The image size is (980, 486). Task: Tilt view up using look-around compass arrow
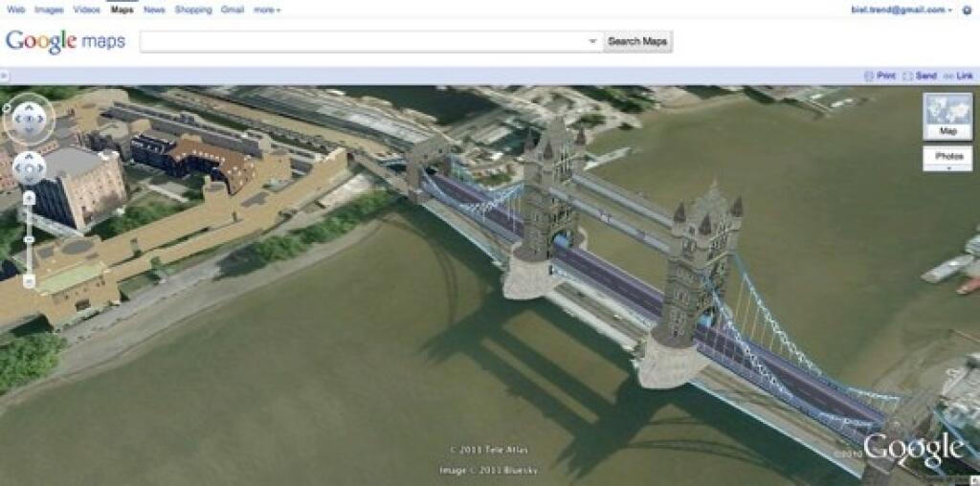click(x=30, y=107)
